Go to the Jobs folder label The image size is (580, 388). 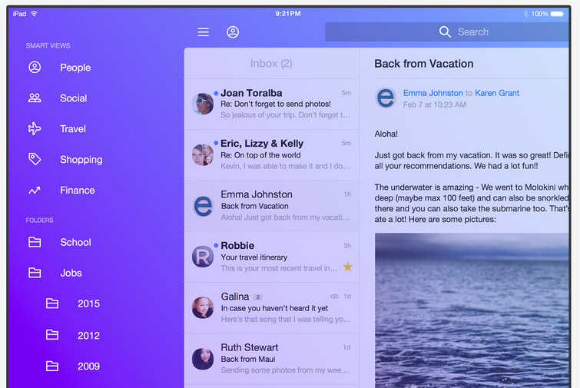pyautogui.click(x=71, y=273)
